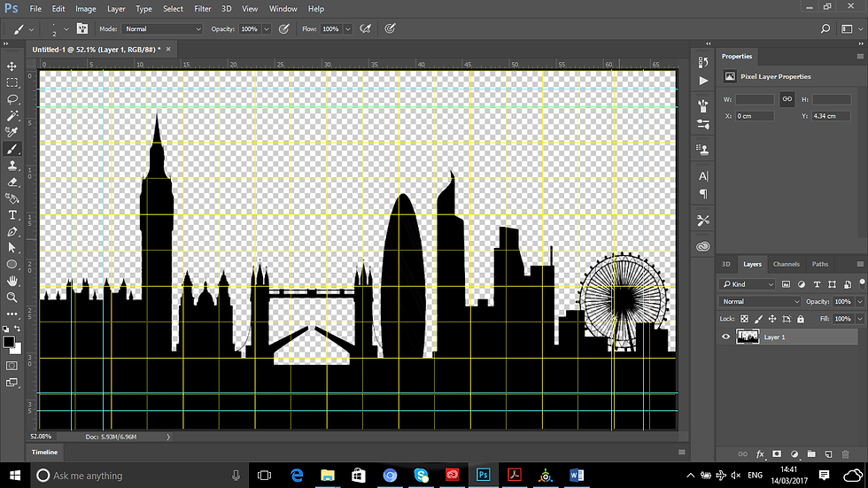The width and height of the screenshot is (868, 488).
Task: Delete the selected layer
Action: click(x=845, y=454)
